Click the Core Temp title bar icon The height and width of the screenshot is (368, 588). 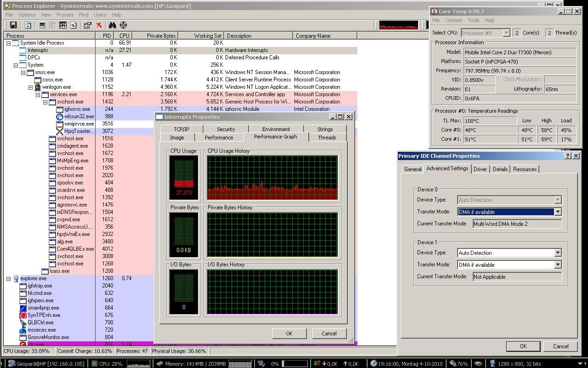point(434,11)
